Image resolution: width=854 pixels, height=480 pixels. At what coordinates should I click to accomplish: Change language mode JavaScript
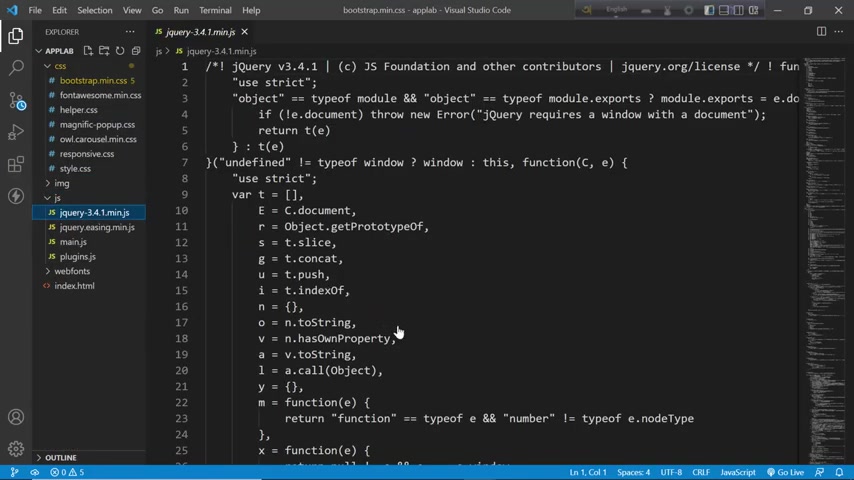(738, 472)
